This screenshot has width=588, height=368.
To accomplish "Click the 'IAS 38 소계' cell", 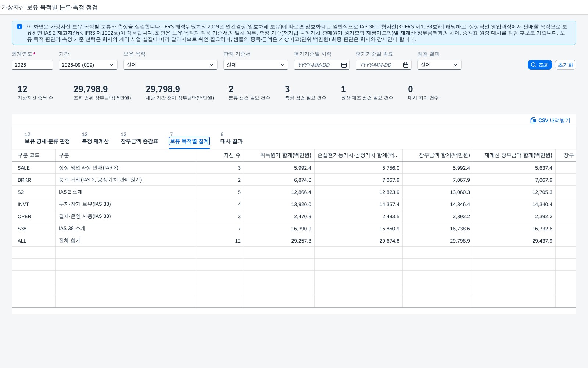I will tap(126, 229).
